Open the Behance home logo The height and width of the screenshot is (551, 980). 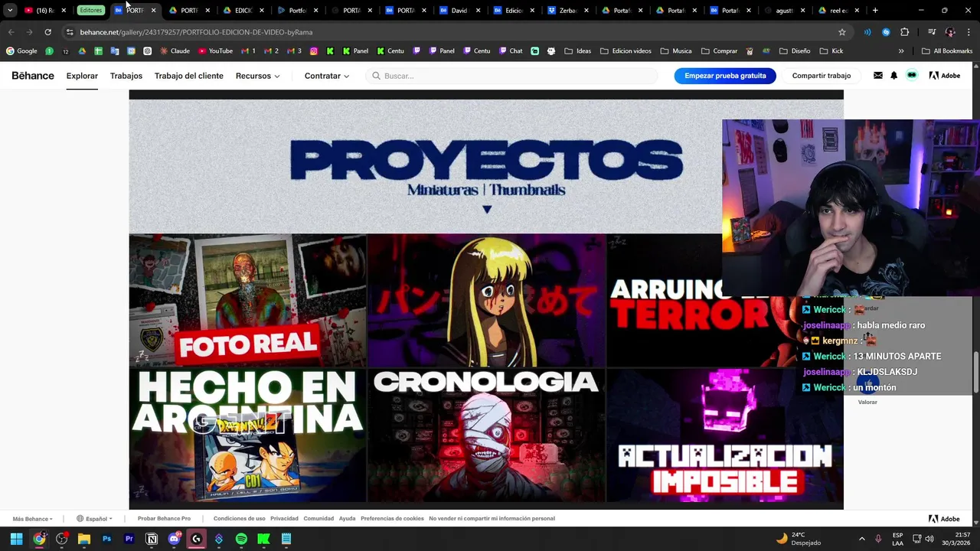pyautogui.click(x=33, y=76)
